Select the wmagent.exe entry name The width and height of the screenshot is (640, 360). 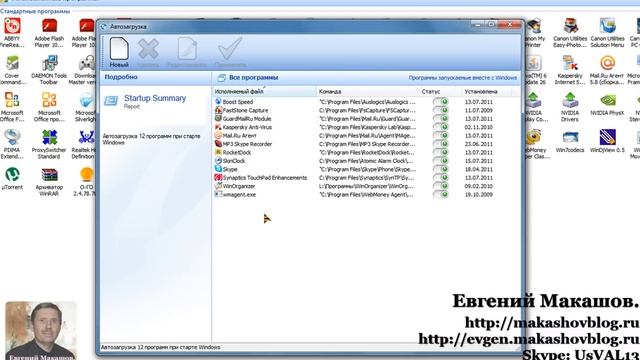(x=239, y=195)
